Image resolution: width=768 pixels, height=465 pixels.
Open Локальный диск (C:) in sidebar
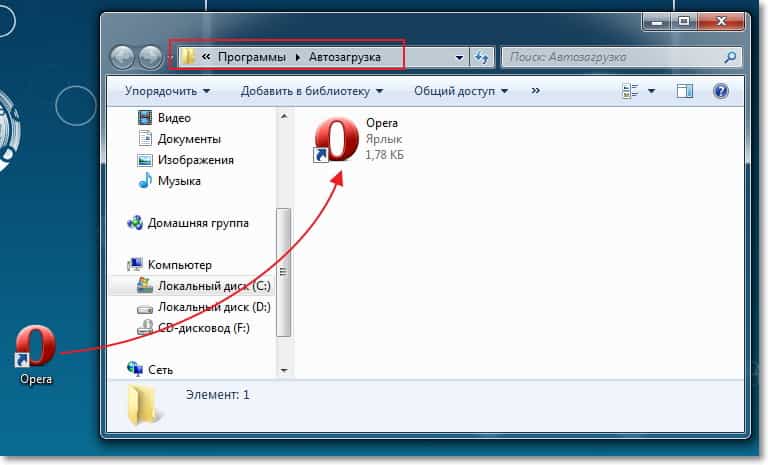point(214,286)
